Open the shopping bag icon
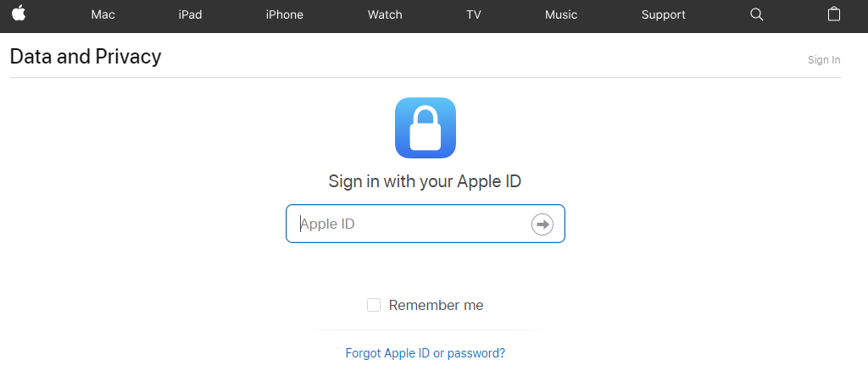 coord(834,14)
